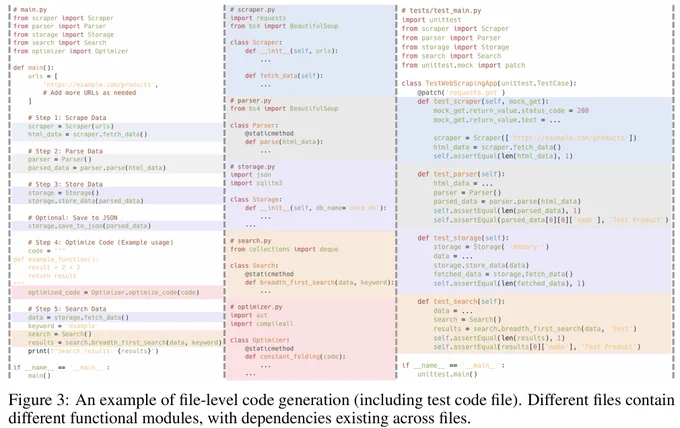Select the "keyword = 'example'" line
Screen dimensions: 680x428
tap(63, 326)
